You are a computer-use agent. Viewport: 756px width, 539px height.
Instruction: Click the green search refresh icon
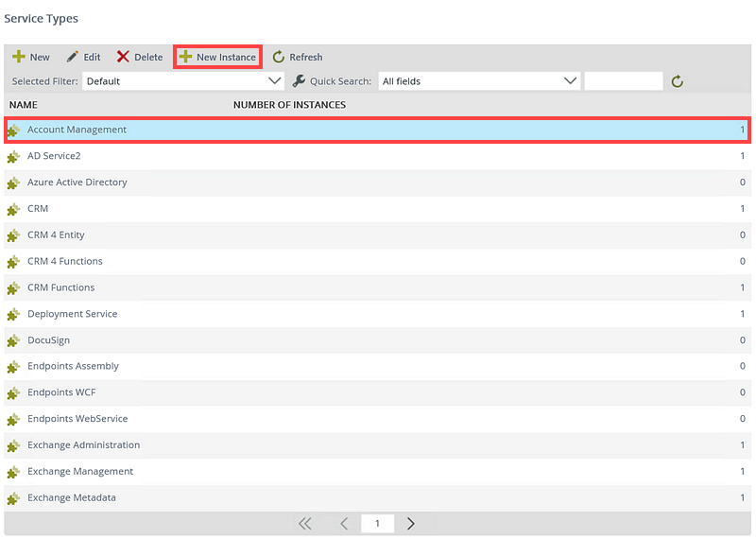(x=677, y=81)
